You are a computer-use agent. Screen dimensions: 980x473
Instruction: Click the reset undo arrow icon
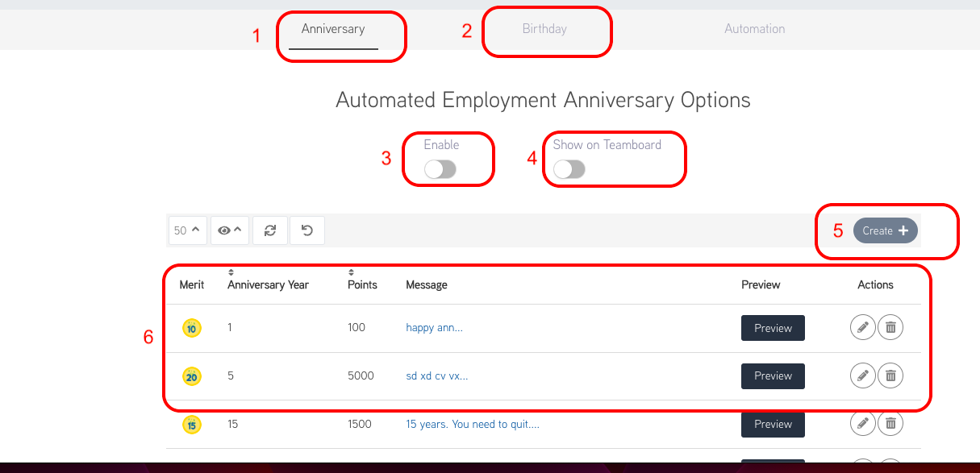pyautogui.click(x=307, y=230)
